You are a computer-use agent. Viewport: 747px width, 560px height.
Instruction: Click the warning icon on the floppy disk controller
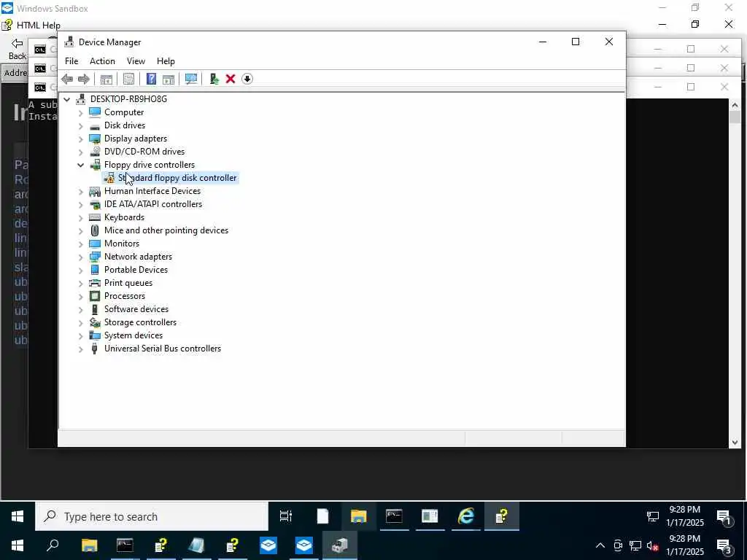point(109,178)
